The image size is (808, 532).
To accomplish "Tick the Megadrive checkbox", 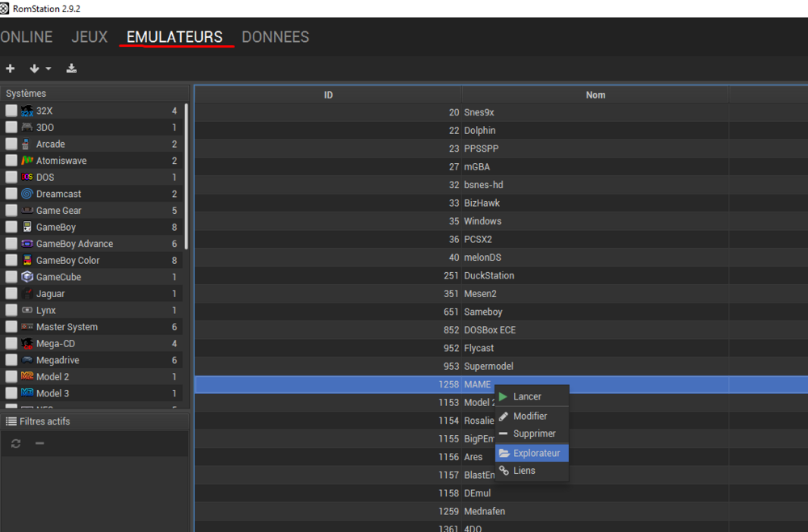I will point(11,360).
